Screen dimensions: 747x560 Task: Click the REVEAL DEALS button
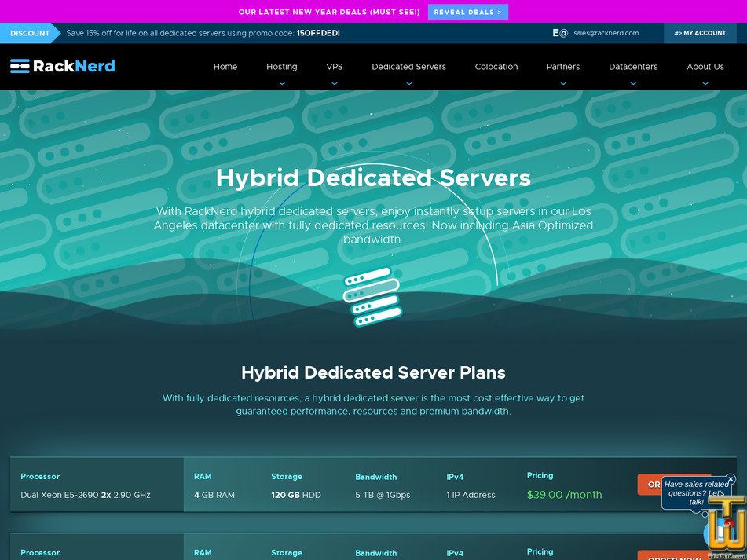(x=467, y=12)
